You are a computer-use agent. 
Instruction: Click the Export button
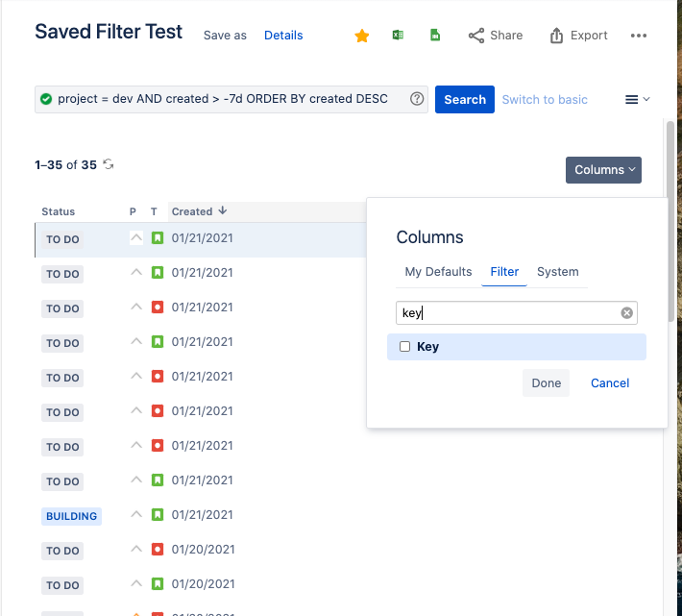click(x=578, y=36)
